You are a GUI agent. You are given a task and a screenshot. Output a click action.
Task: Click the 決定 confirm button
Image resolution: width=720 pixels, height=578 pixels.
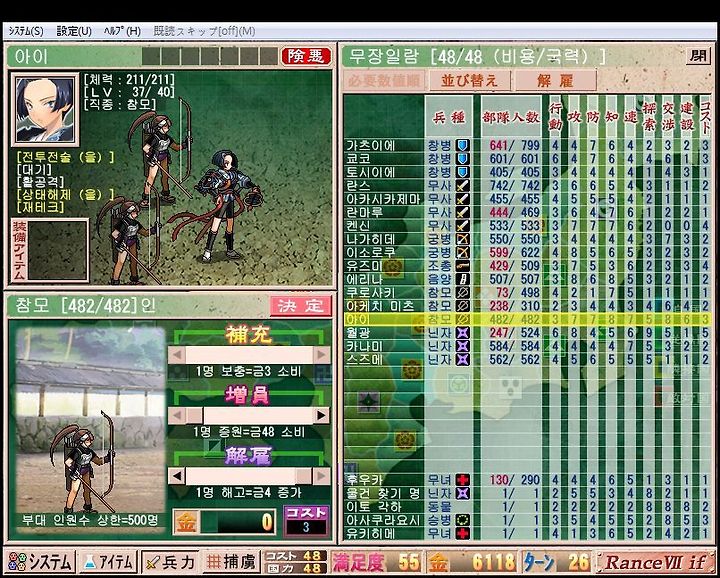pyautogui.click(x=301, y=306)
